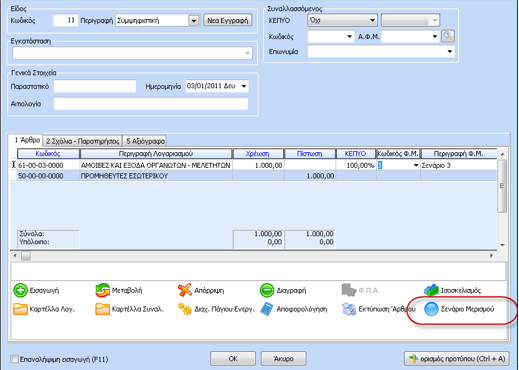Click the grid scroll-down arrow
This screenshot has height=370, width=519.
tap(502, 245)
